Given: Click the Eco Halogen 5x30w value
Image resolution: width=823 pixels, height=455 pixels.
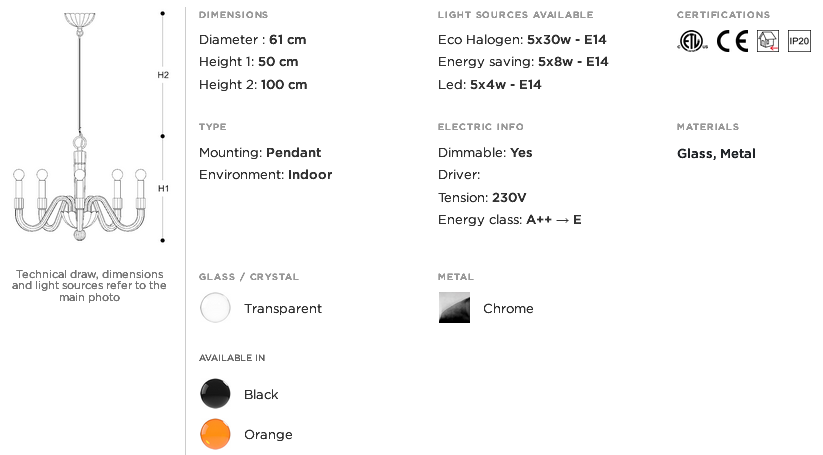Looking at the screenshot, I should (567, 40).
